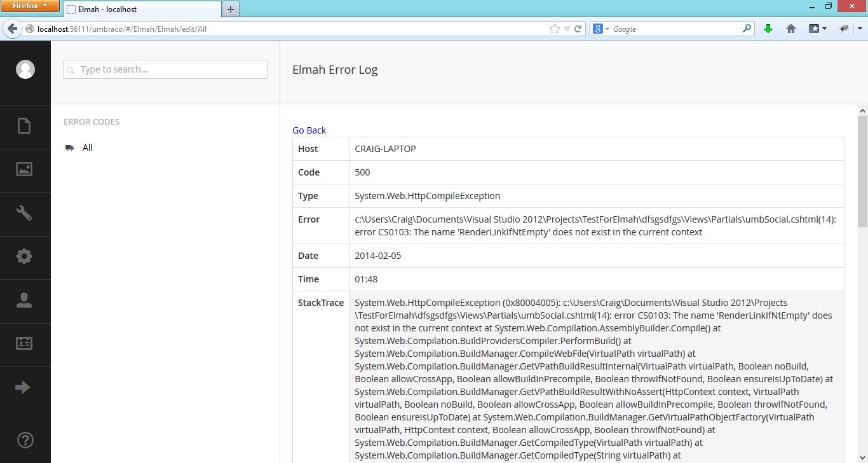Go to the browser home page
Viewport: 868px width, 463px height.
pyautogui.click(x=791, y=29)
